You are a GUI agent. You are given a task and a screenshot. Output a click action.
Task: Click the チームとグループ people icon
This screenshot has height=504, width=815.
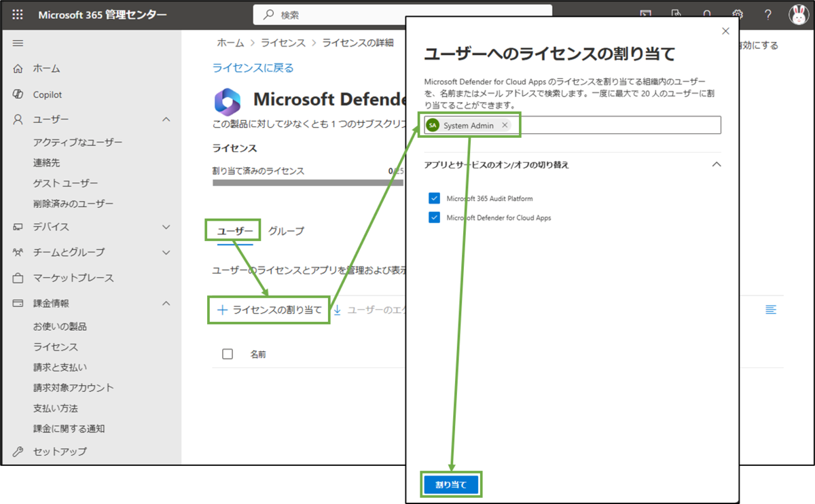pyautogui.click(x=18, y=252)
